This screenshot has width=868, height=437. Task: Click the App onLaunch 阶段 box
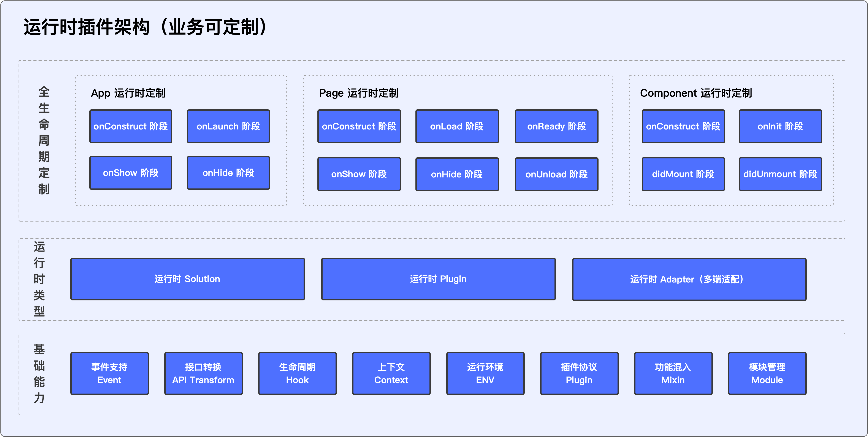(228, 126)
